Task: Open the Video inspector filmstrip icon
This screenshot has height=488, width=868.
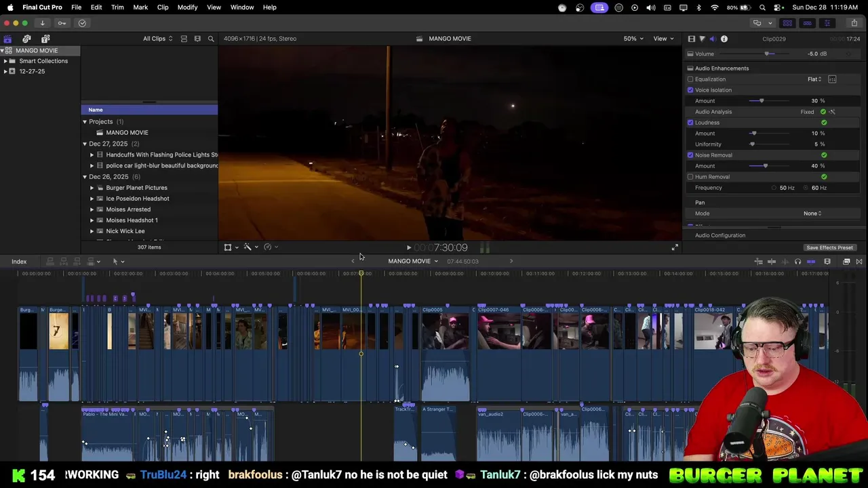Action: click(x=691, y=39)
